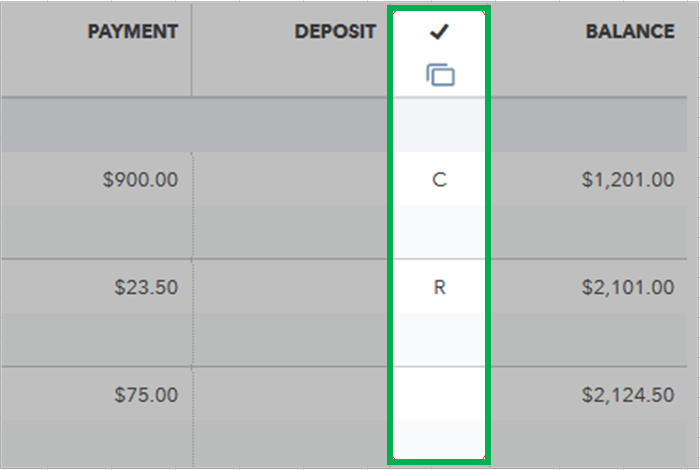Click the empty deposit cell in $900.00 row

pos(290,180)
